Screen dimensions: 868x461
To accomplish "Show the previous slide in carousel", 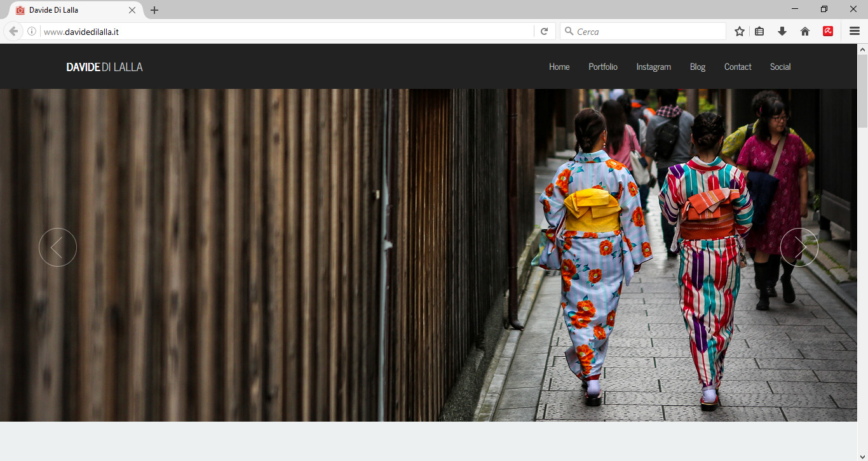I will (x=58, y=247).
